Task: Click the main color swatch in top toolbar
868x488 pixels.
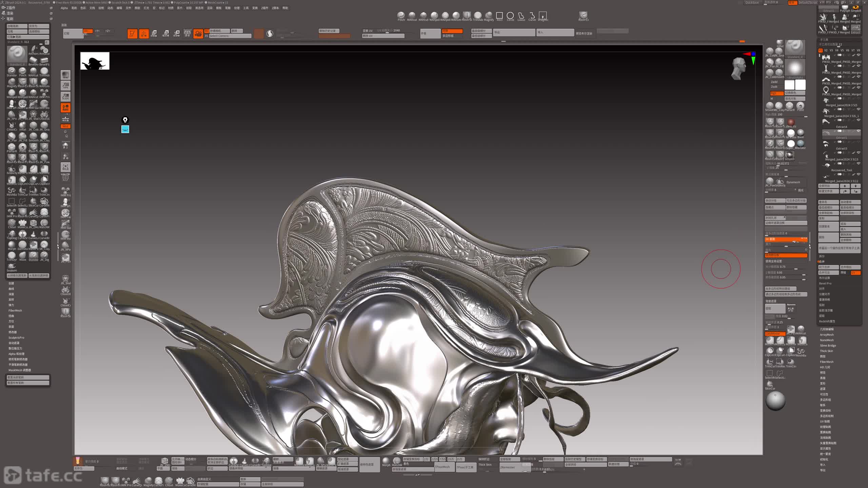Action: coord(259,34)
